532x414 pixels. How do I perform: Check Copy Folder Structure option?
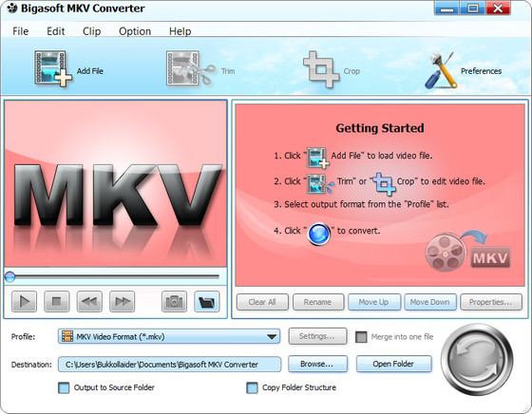tap(252, 388)
